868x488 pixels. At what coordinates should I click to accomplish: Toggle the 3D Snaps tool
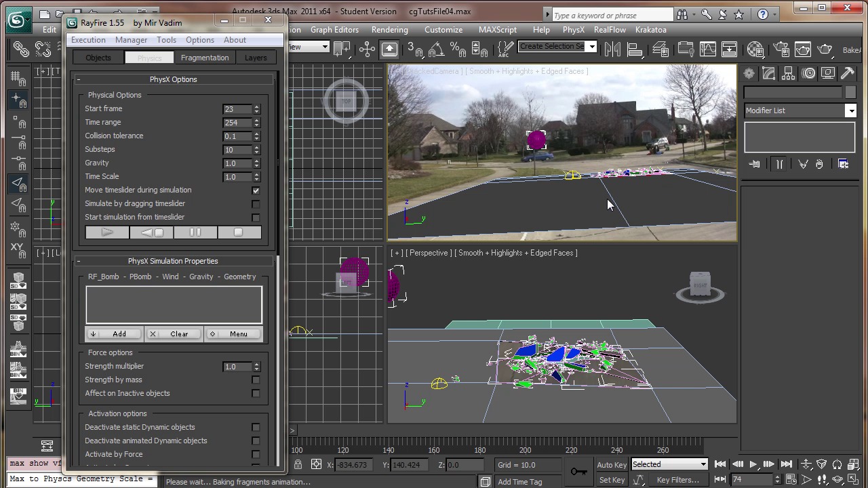coord(414,49)
